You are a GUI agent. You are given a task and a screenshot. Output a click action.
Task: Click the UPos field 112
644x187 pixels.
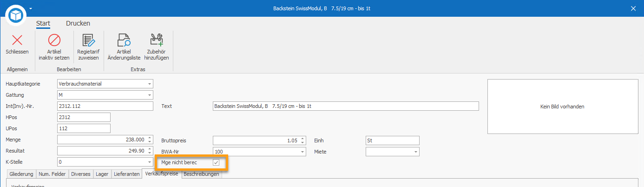tap(84, 128)
